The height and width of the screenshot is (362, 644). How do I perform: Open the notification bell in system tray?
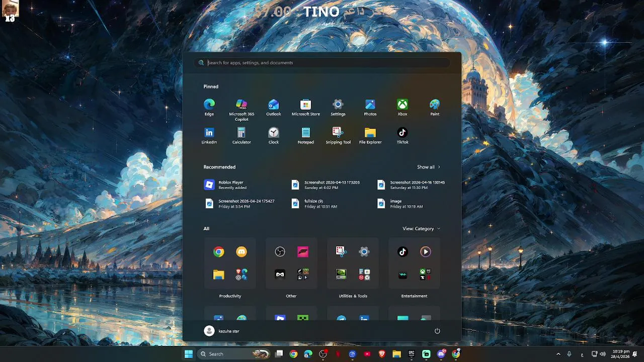(635, 354)
